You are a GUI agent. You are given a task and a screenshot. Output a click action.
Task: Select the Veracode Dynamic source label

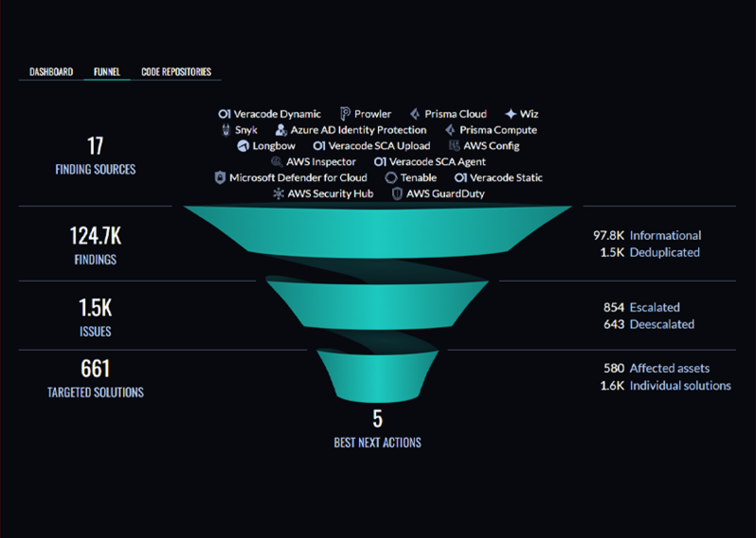point(277,114)
